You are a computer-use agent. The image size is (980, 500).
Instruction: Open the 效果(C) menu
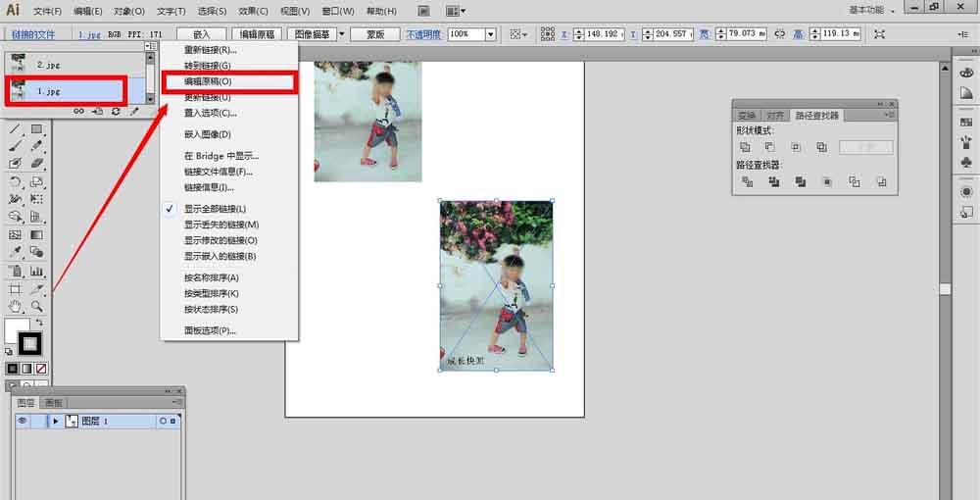click(253, 11)
